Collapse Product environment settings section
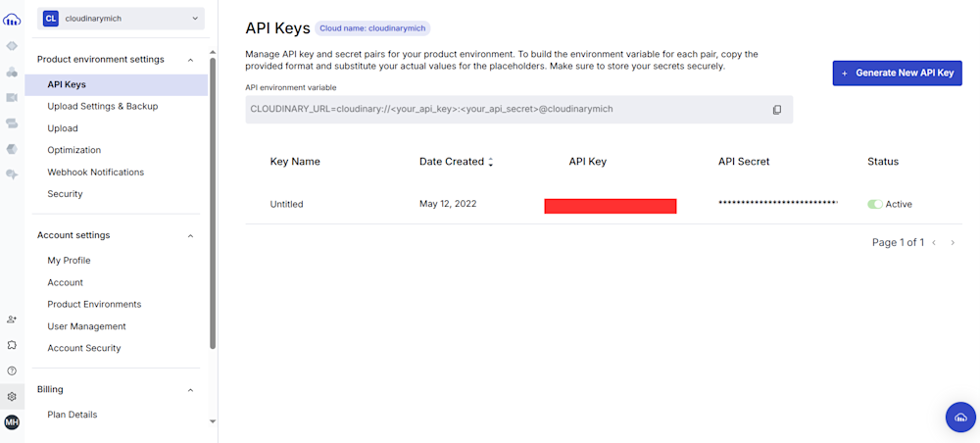Viewport: 980px width, 443px height. [191, 60]
